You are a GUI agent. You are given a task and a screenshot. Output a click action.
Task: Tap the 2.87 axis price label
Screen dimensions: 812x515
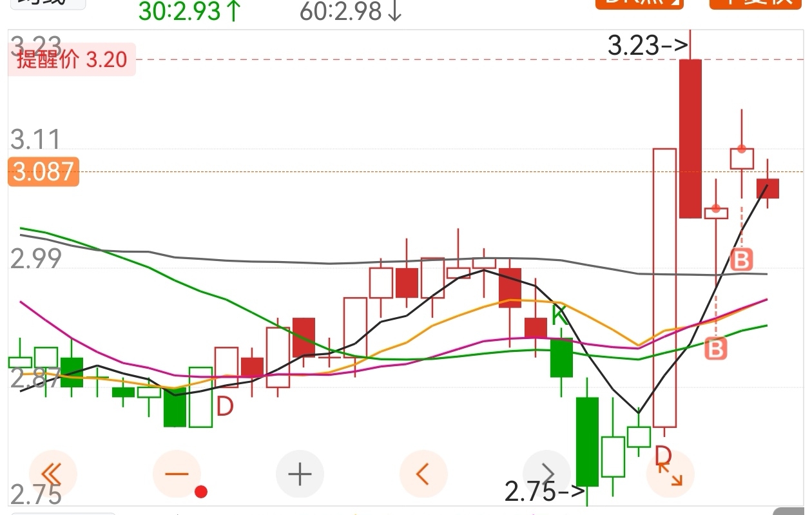[35, 378]
